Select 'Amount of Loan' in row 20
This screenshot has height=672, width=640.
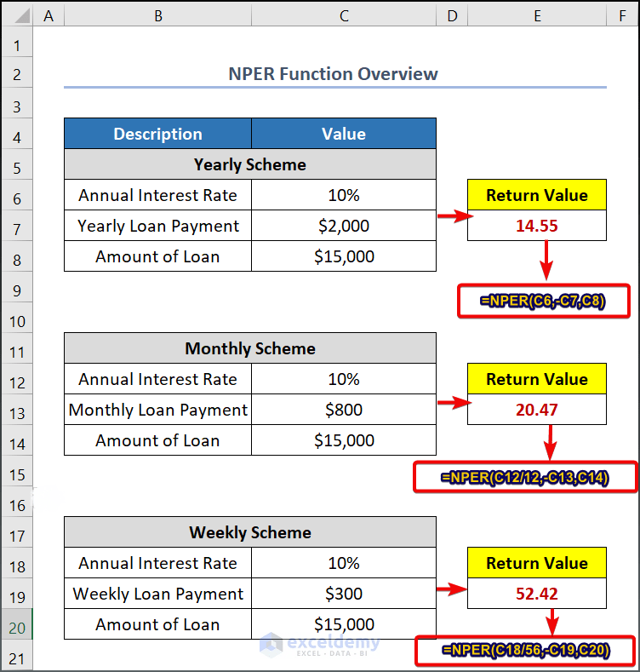(157, 624)
